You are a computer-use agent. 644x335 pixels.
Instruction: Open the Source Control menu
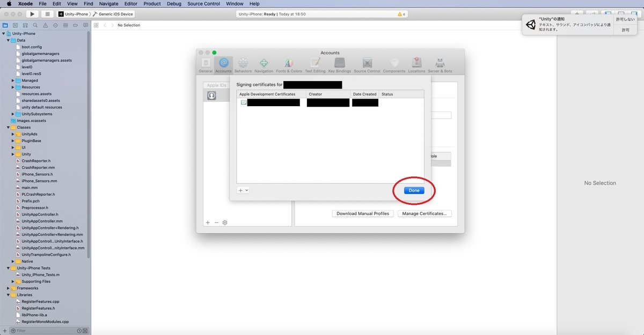click(x=203, y=4)
